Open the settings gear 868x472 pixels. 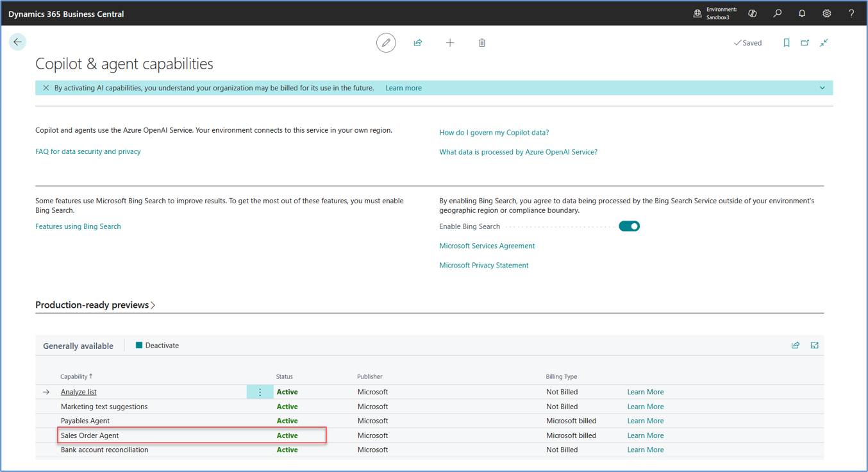click(x=827, y=13)
